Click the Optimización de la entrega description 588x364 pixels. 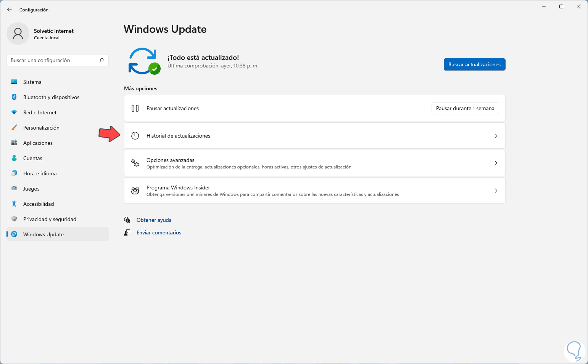point(249,167)
